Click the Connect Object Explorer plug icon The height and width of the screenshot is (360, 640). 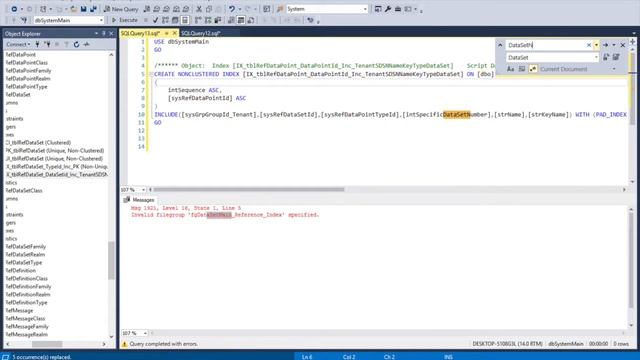(x=38, y=44)
